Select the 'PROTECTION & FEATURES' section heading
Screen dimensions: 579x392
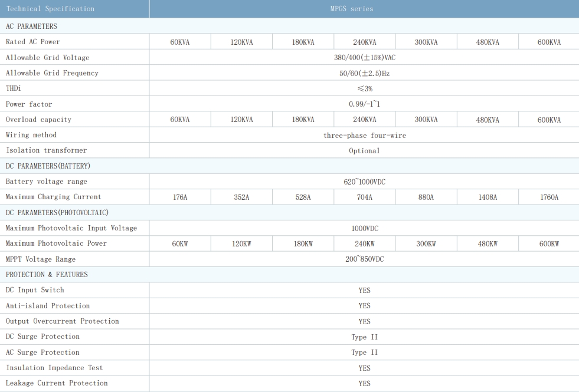pos(47,275)
